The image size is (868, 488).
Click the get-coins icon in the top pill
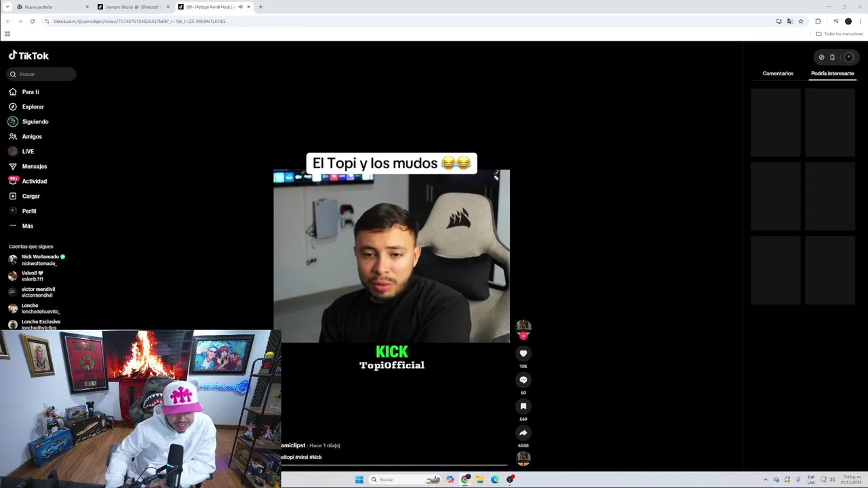(x=821, y=57)
